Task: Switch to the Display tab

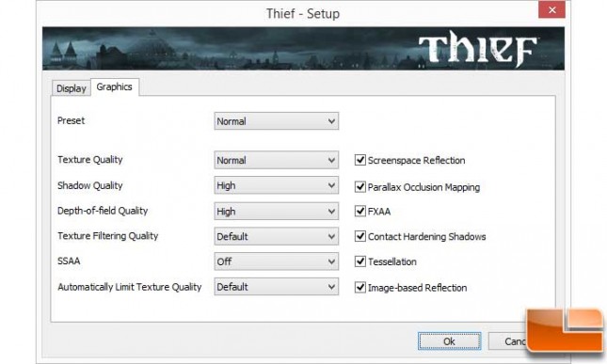Action: (x=72, y=88)
